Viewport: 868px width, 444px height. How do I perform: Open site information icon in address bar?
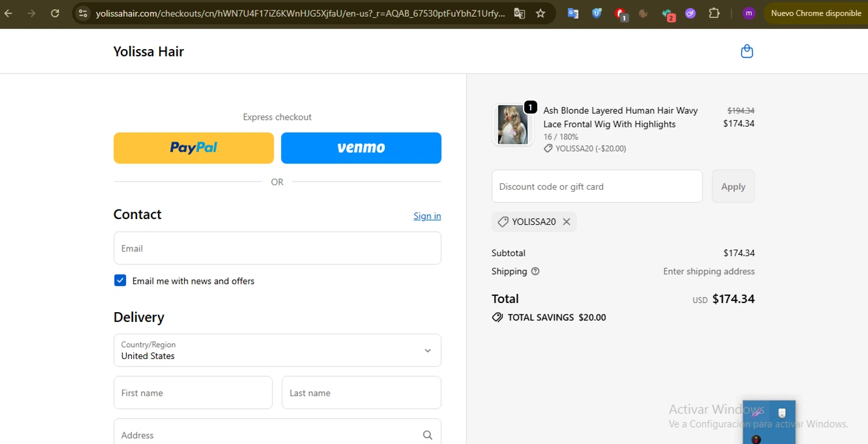(83, 13)
